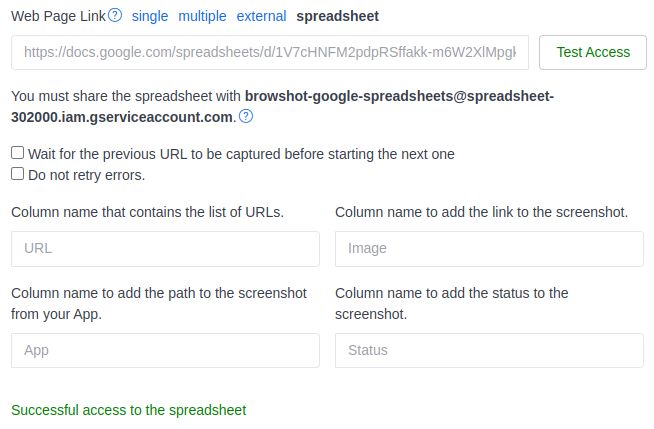Select the external link tab
Screen dimensions: 654x429
[262, 16]
